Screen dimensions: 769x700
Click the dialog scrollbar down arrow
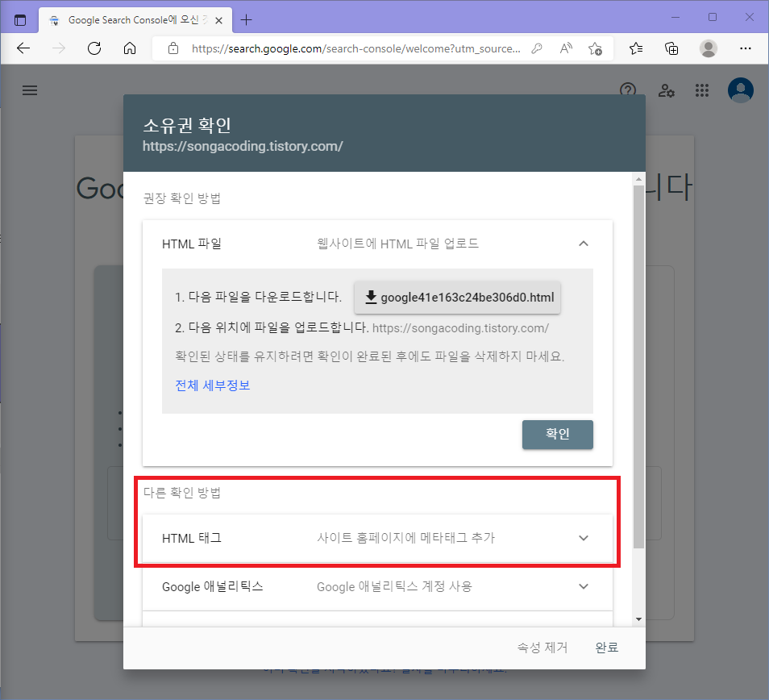tap(638, 619)
